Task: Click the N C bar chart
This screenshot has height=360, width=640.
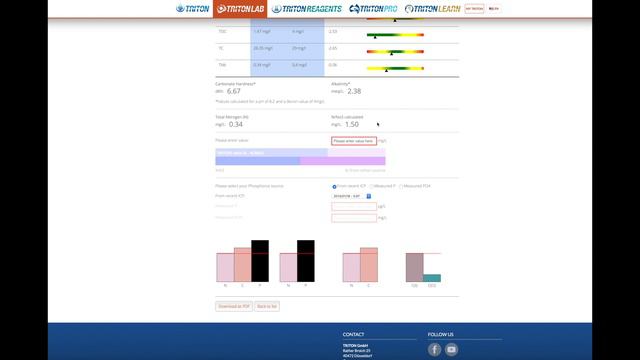Action: click(360, 264)
